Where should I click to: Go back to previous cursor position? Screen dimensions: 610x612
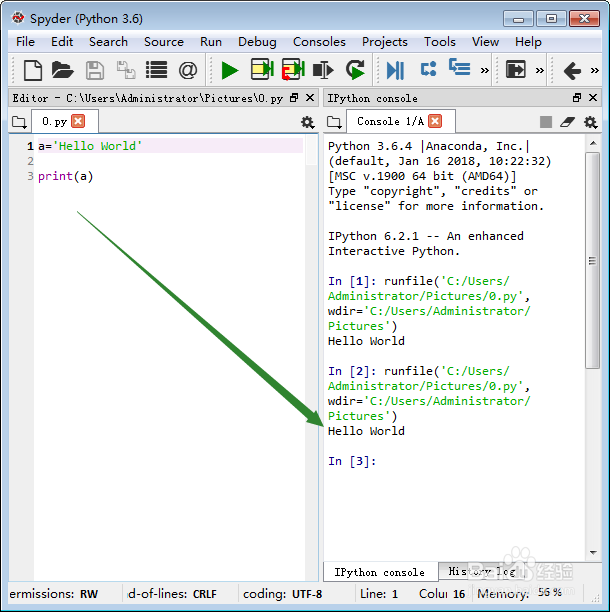(x=572, y=71)
